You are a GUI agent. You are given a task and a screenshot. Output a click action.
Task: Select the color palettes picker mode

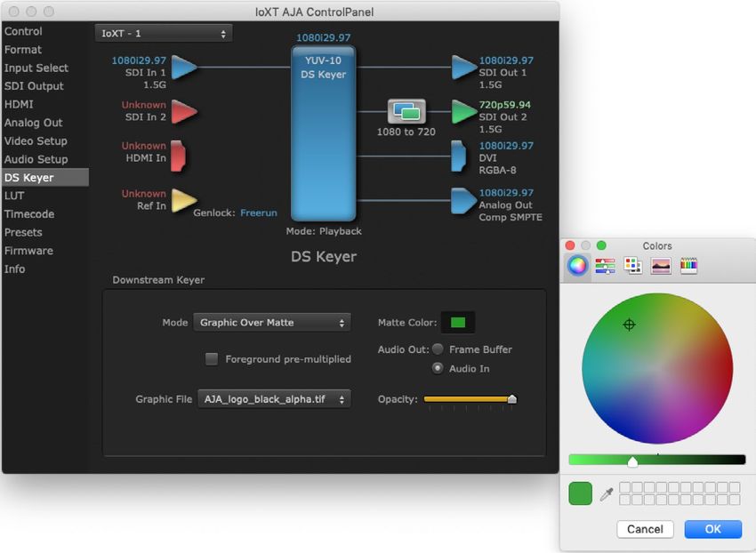(632, 266)
